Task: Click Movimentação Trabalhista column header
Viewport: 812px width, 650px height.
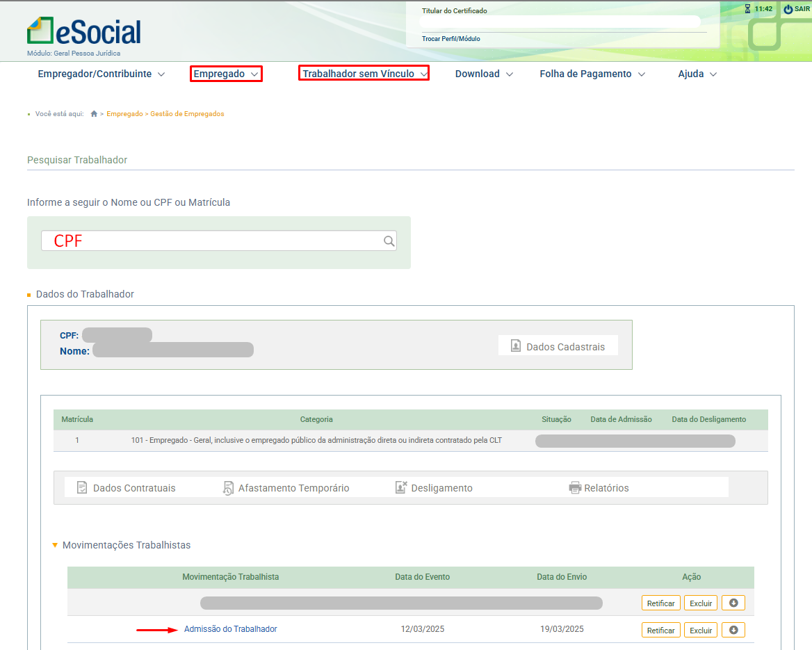Action: point(230,577)
